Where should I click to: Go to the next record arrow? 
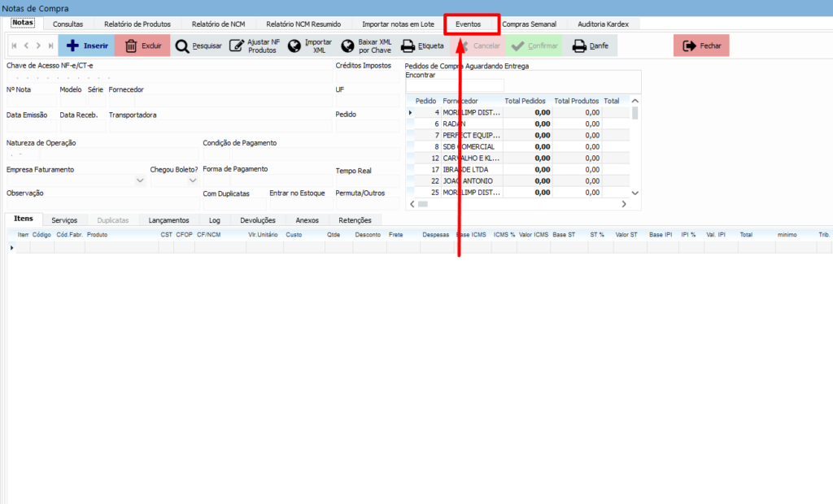point(38,46)
